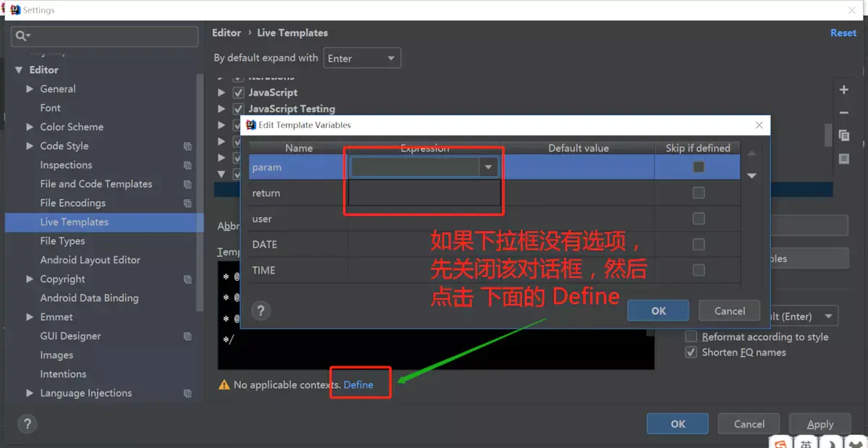Expand the Copyright tree node

30,279
